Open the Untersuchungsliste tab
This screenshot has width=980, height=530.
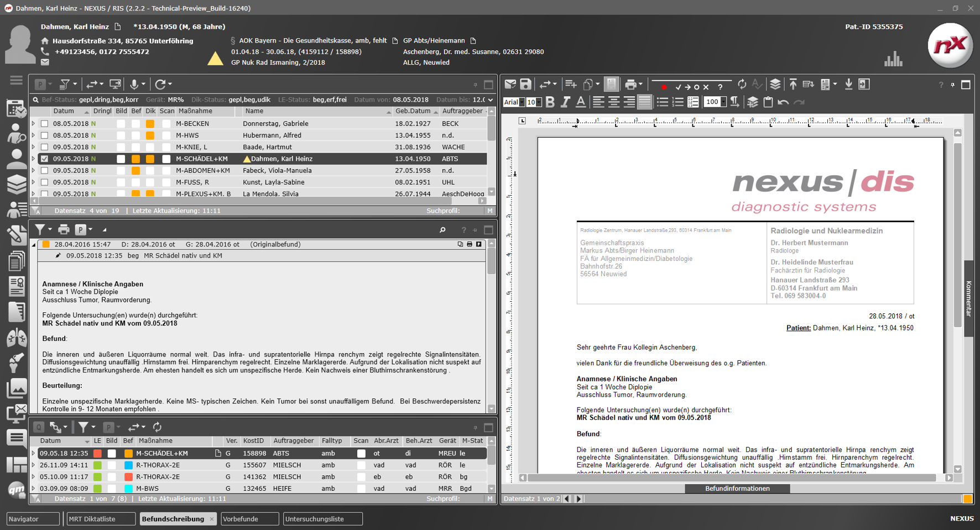(x=322, y=519)
